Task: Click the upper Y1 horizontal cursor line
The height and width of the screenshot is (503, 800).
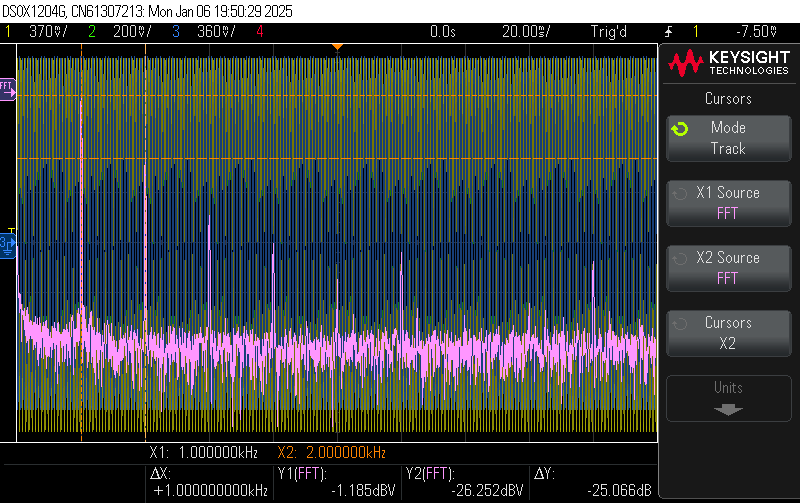Action: 337,95
